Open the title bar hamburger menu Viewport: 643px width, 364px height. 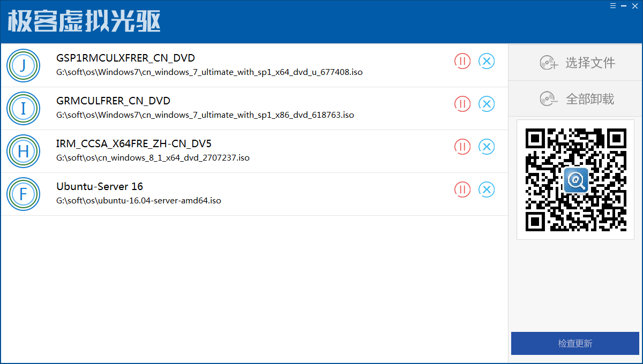(612, 5)
